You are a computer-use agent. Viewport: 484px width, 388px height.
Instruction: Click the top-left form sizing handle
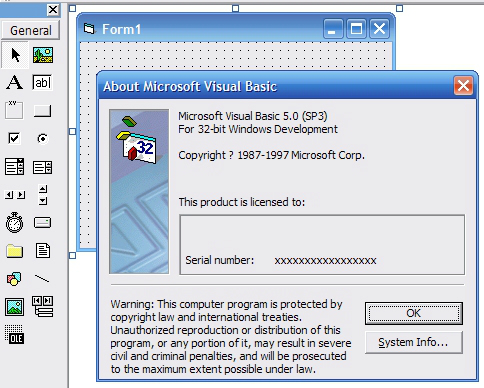(72, 8)
